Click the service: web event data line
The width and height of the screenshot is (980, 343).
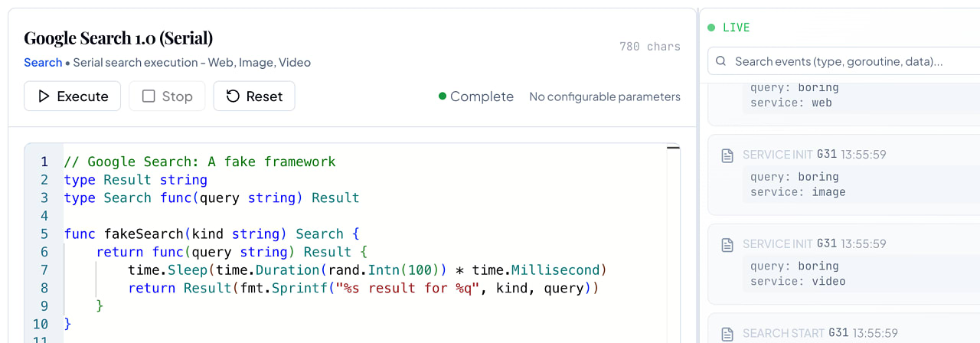(791, 103)
